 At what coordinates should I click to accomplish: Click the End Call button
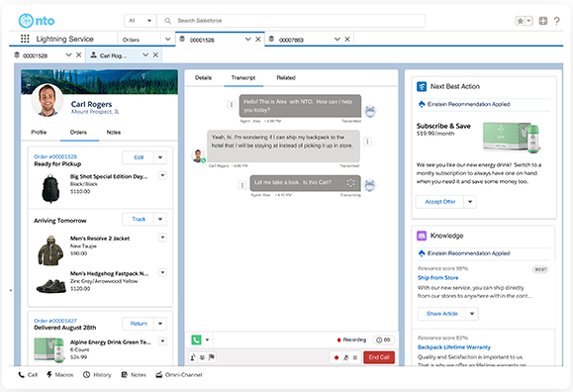[379, 357]
